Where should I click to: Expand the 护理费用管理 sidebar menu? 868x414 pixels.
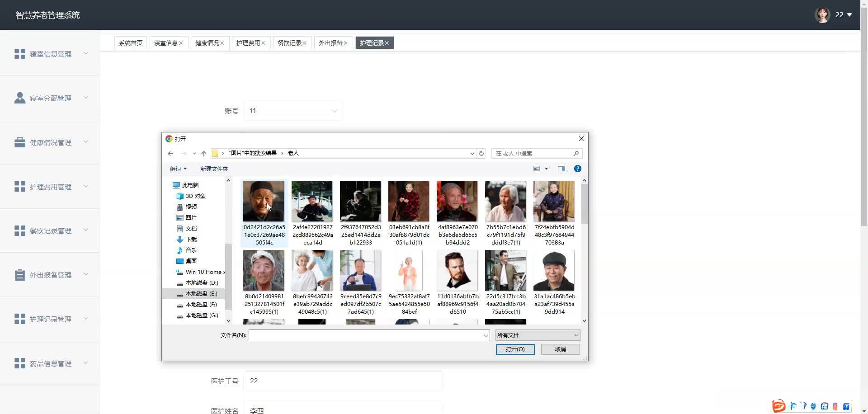[50, 187]
